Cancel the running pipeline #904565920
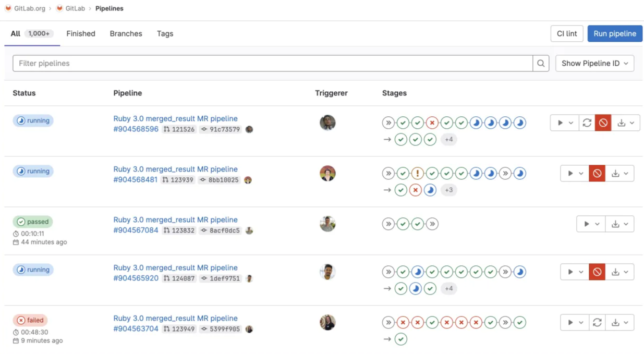This screenshot has height=354, width=644. 597,271
